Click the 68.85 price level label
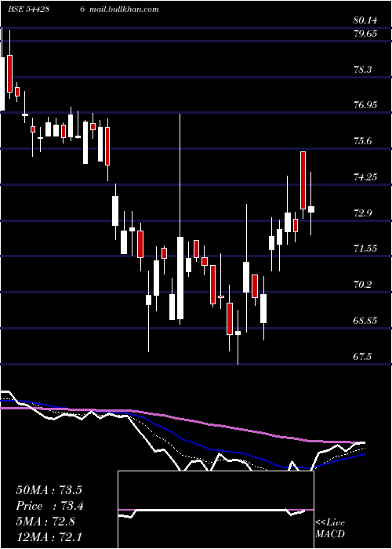 pos(365,320)
